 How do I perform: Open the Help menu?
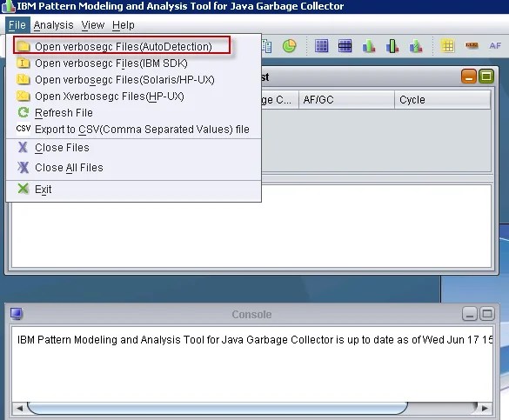[x=124, y=25]
